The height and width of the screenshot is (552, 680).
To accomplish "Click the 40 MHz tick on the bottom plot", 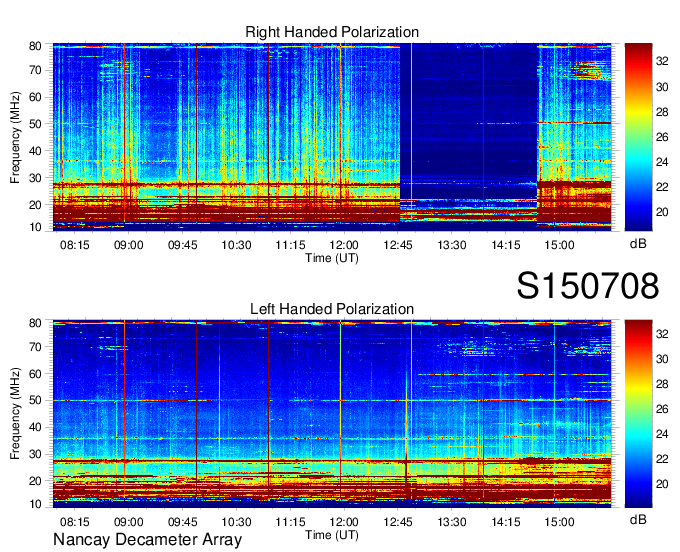I will [x=35, y=428].
